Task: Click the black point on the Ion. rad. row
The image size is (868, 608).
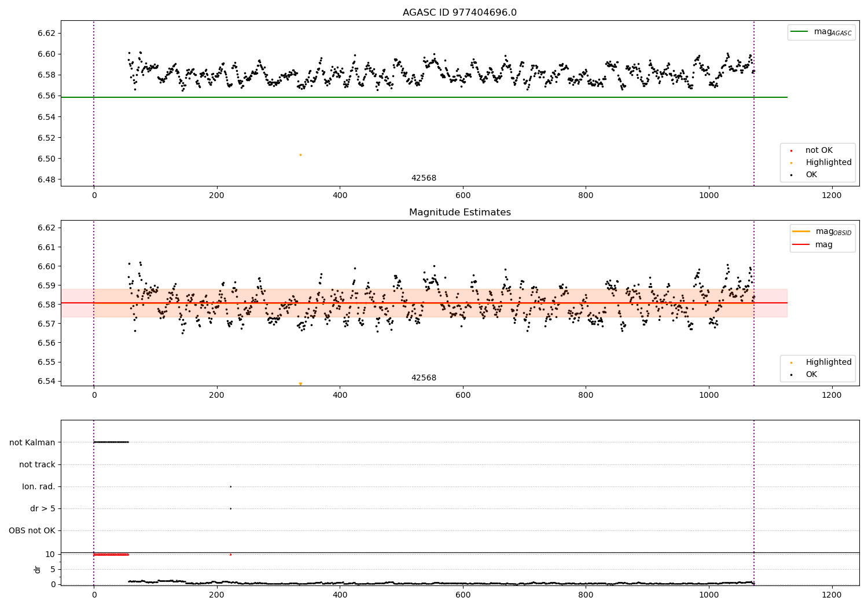Action: click(x=230, y=486)
